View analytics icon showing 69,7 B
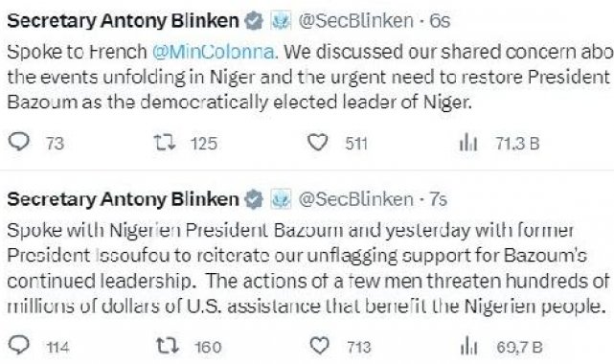The height and width of the screenshot is (364, 614). click(468, 347)
